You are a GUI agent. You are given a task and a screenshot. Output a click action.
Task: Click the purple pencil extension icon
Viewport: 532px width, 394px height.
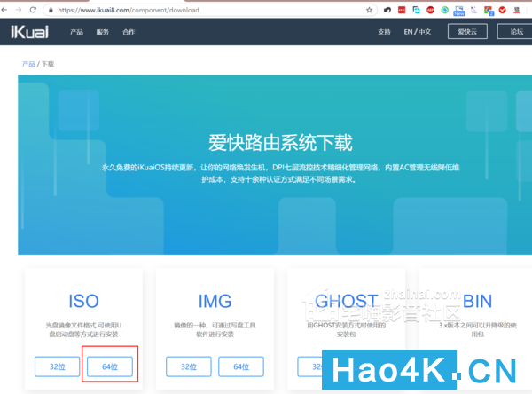tap(473, 10)
